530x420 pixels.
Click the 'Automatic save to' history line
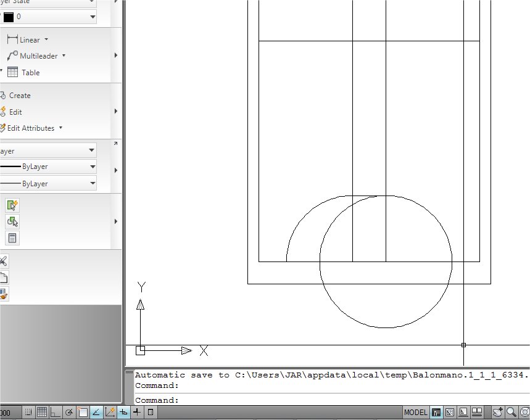332,375
